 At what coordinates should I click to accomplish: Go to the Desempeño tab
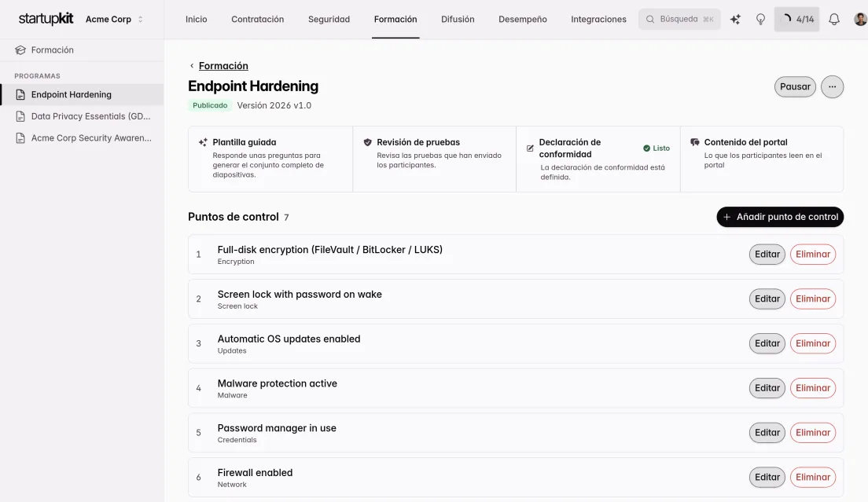coord(523,19)
